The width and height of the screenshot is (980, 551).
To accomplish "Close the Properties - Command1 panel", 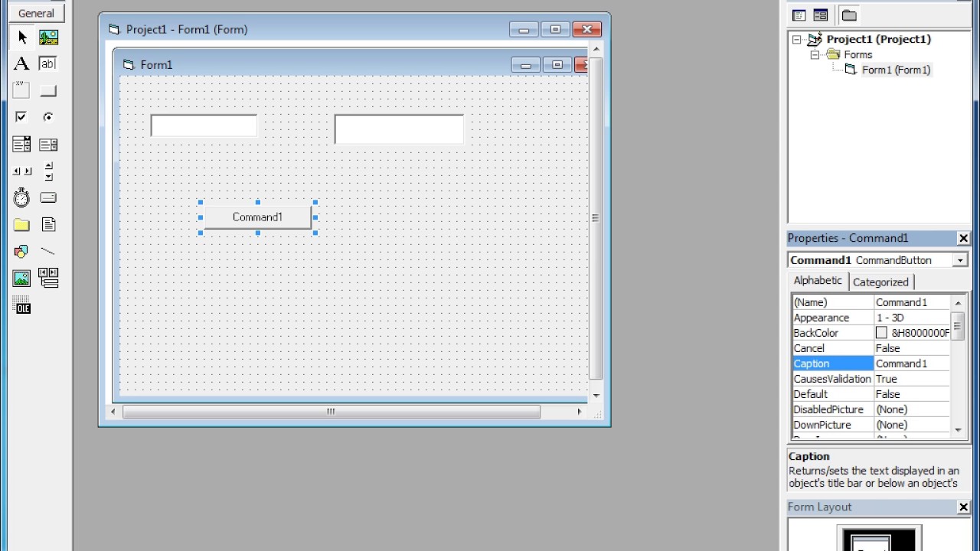I will pyautogui.click(x=963, y=239).
